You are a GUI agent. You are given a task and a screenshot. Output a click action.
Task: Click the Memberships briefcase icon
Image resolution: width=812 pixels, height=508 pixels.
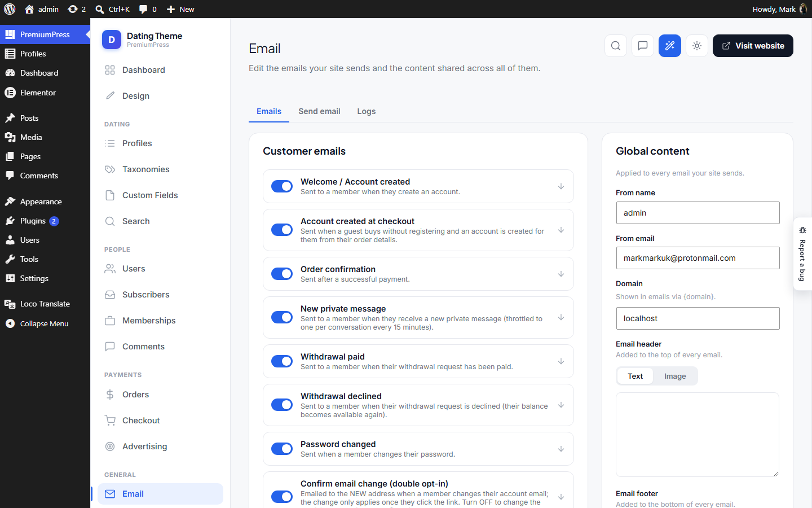pos(110,321)
